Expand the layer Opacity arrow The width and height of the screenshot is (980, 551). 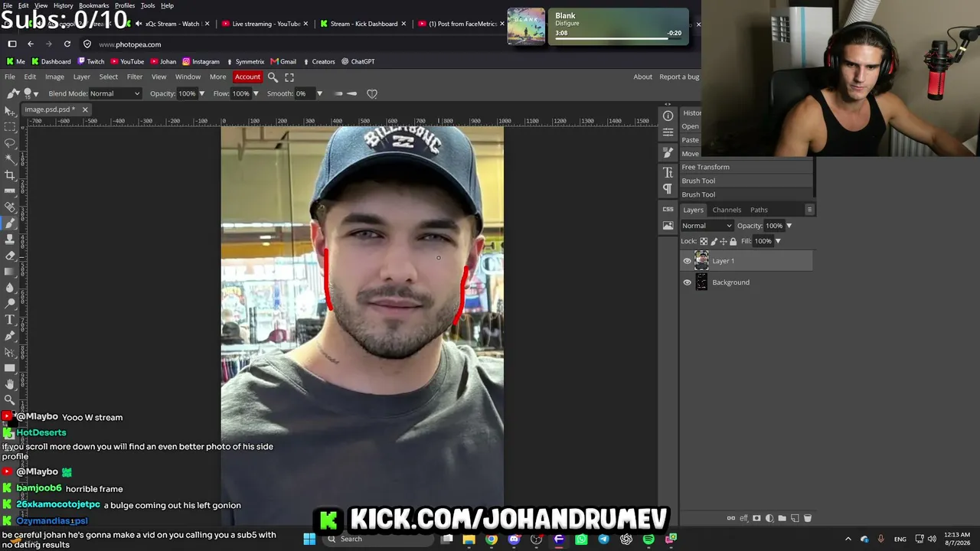point(789,226)
